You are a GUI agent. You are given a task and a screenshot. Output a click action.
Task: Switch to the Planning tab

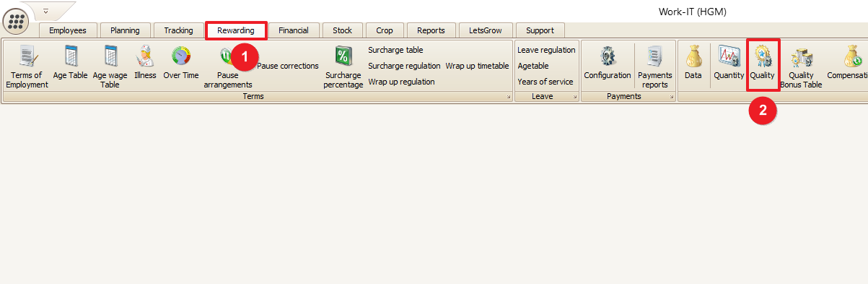coord(126,30)
